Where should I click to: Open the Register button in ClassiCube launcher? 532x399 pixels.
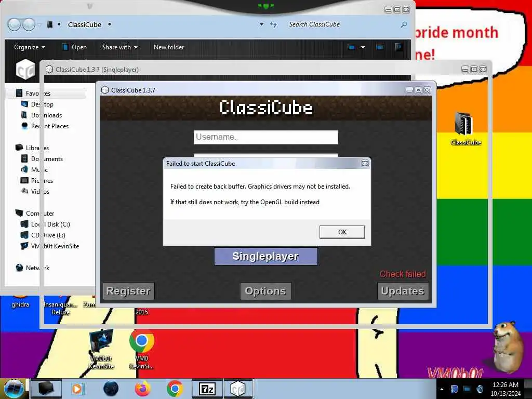click(129, 291)
